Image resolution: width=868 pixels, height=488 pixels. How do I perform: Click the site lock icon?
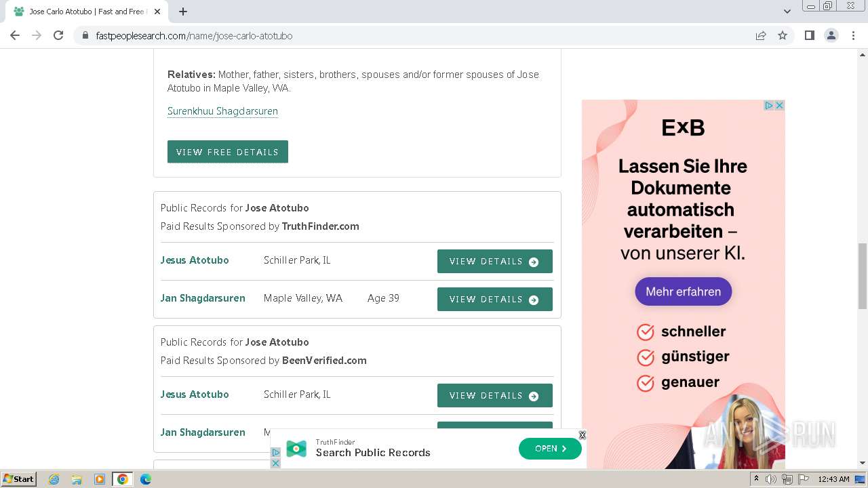coord(85,35)
